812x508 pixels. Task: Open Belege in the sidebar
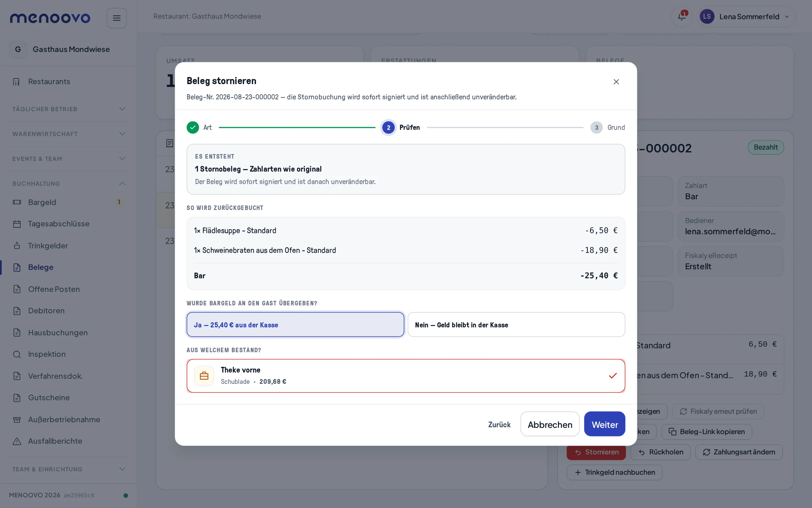tap(68, 267)
